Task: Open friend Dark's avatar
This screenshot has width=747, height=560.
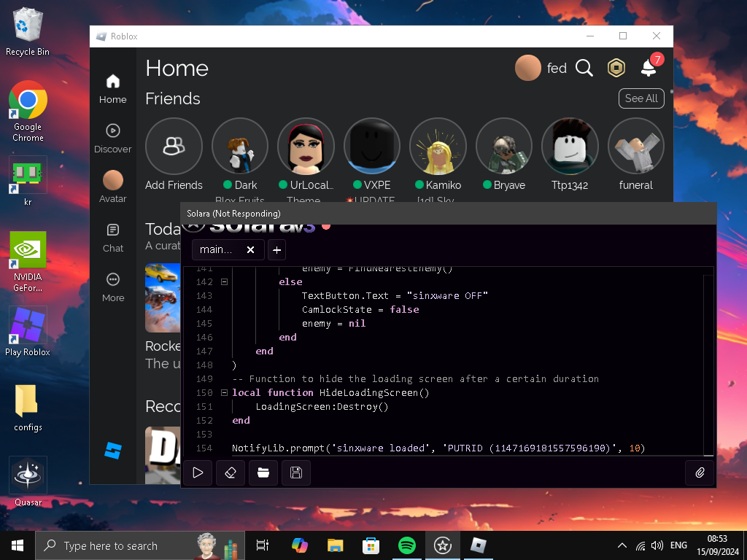Action: coord(239,146)
